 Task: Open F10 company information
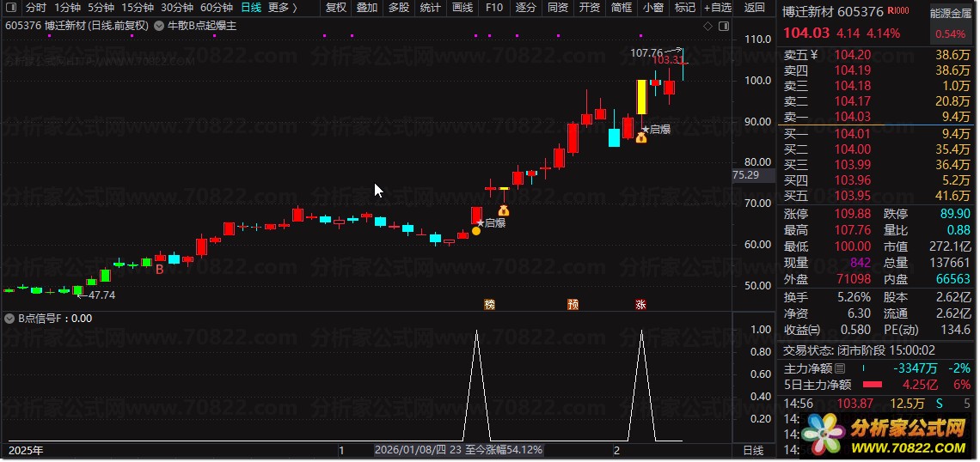click(493, 8)
